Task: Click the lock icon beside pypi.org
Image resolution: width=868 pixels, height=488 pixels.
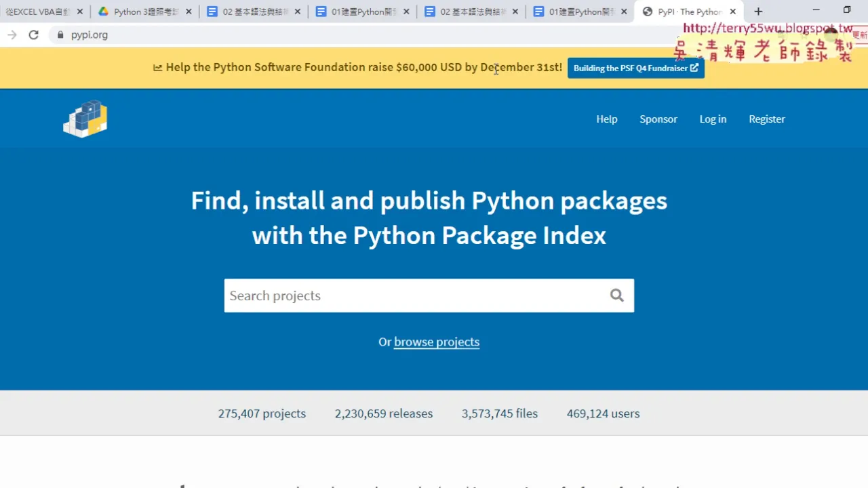Action: [x=60, y=35]
